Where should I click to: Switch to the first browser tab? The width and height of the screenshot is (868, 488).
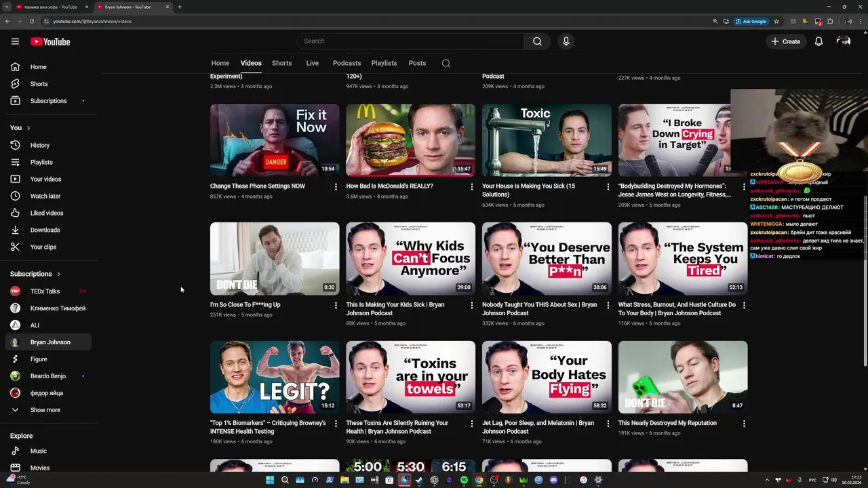[51, 7]
